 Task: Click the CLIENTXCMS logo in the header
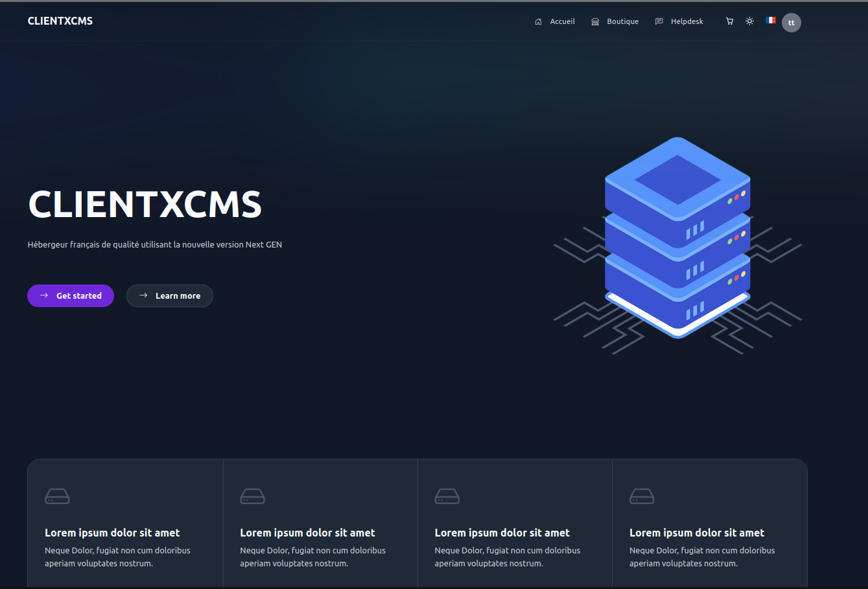60,21
